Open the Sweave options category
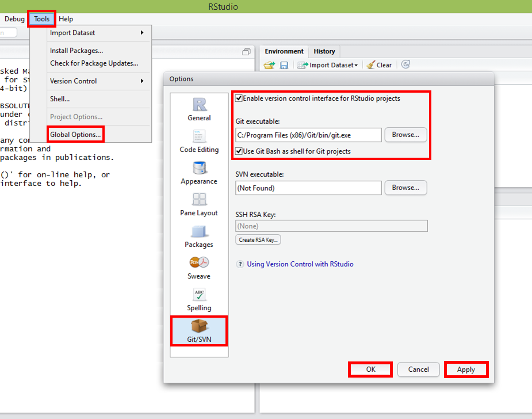This screenshot has width=532, height=419. point(199,268)
